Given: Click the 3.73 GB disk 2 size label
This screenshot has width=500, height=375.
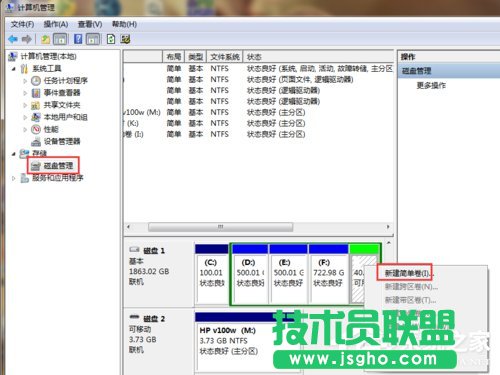Looking at the screenshot, I should point(143,340).
